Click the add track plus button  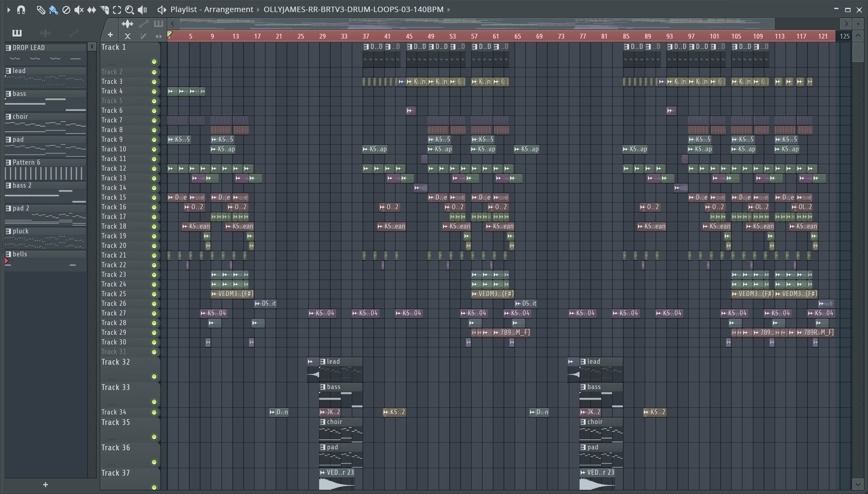click(x=110, y=35)
